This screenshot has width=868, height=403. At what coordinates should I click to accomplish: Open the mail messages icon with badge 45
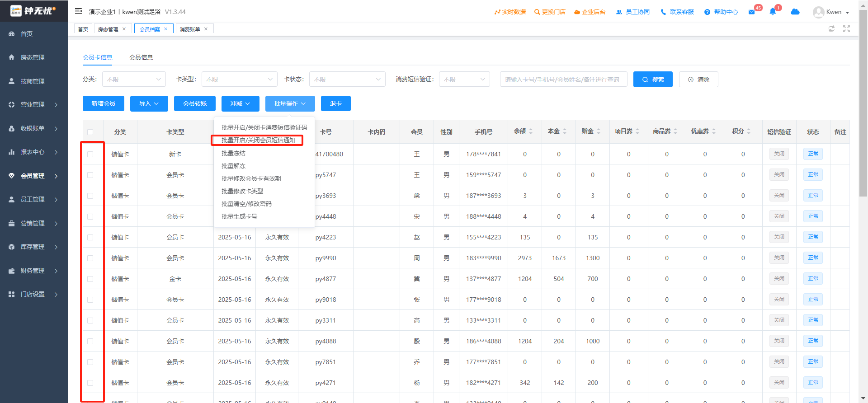click(751, 12)
